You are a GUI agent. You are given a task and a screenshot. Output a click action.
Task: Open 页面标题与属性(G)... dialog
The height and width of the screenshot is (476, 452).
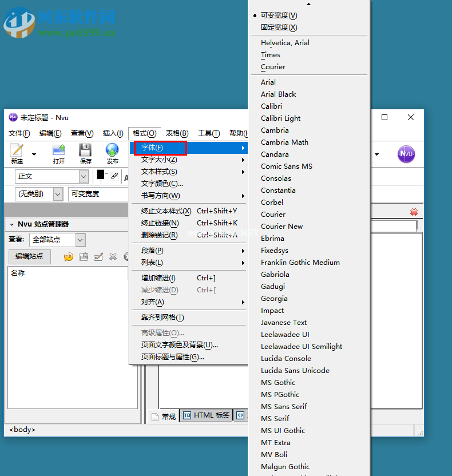(x=189, y=357)
